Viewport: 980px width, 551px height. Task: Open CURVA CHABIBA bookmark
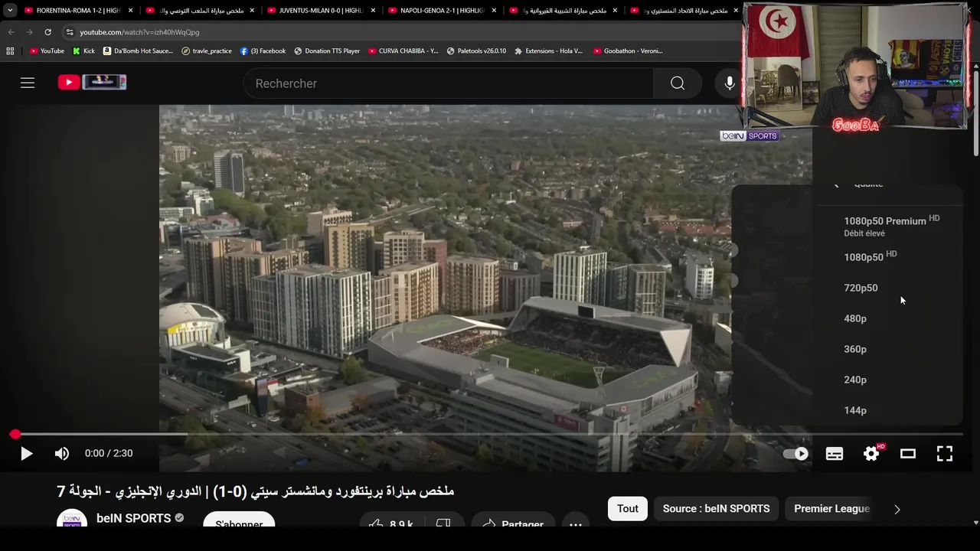pos(403,51)
